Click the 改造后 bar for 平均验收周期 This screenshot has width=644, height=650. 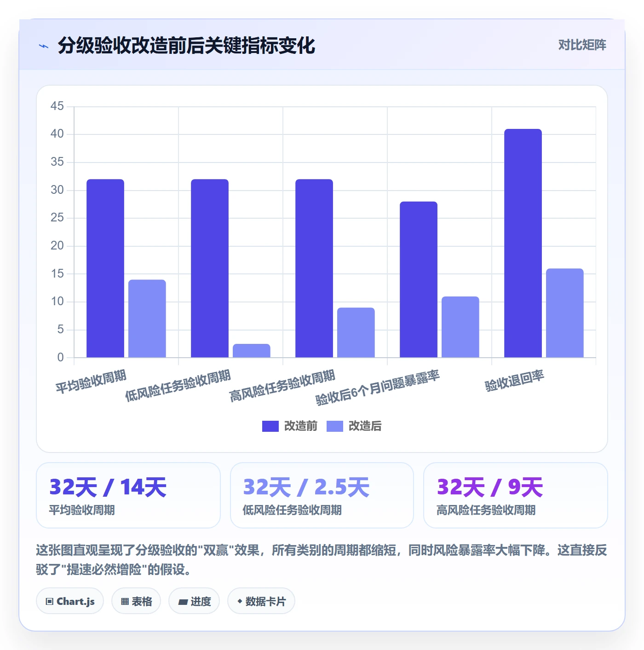coord(147,319)
